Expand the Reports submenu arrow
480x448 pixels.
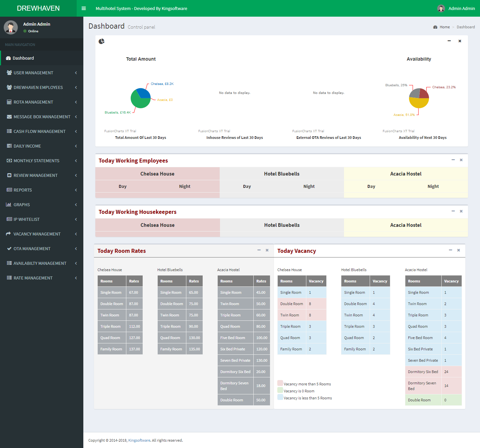(76, 190)
